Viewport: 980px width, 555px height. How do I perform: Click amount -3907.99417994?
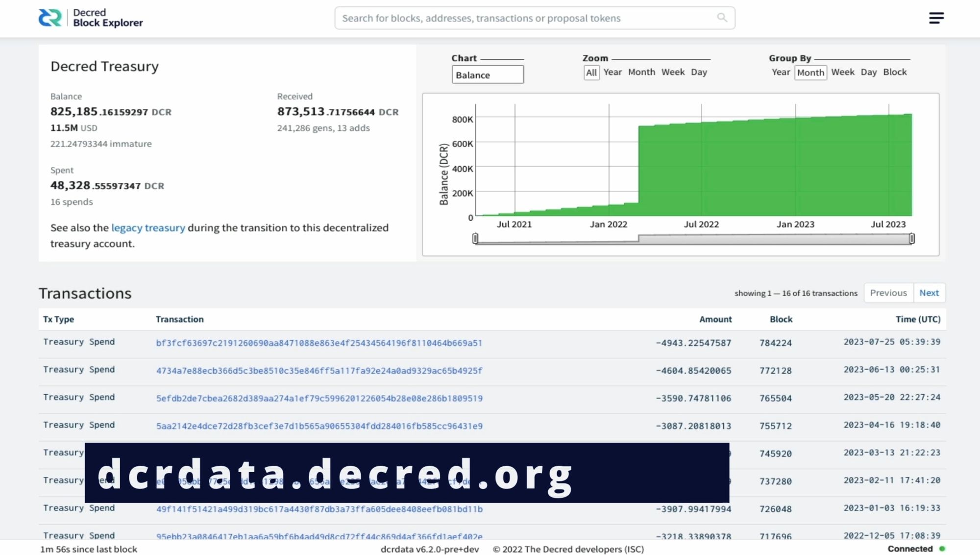pos(693,509)
